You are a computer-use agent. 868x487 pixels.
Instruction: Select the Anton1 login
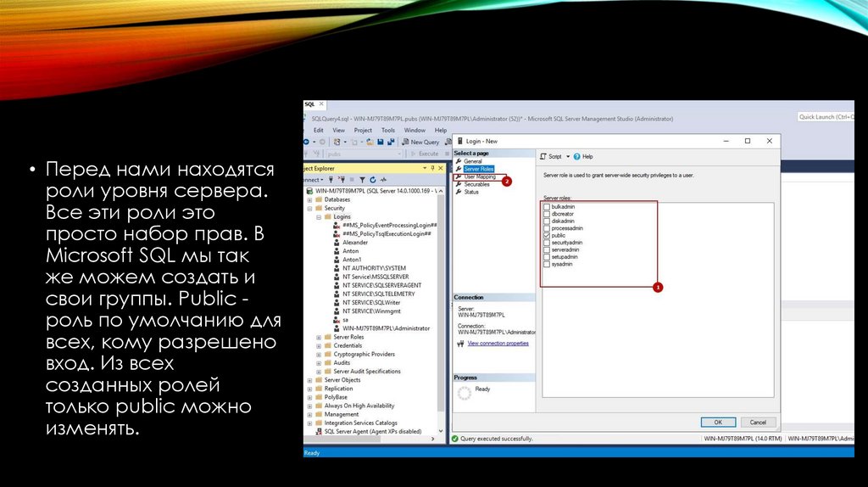[x=352, y=260]
